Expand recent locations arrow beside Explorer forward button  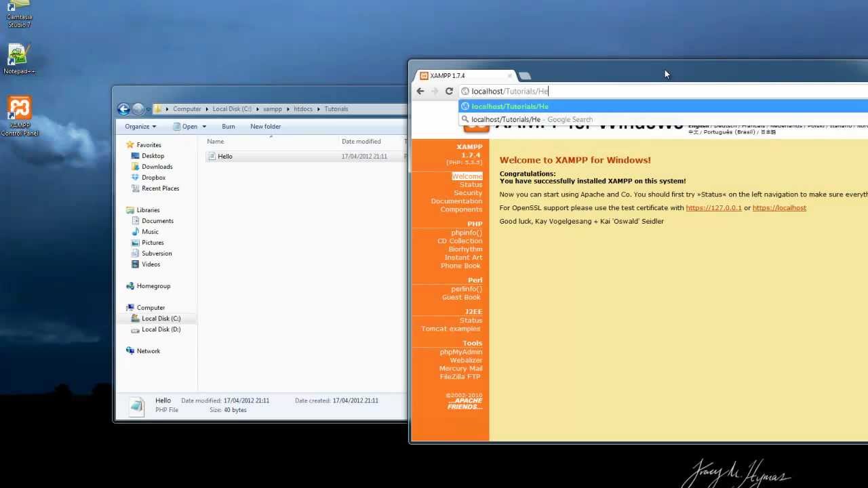coord(149,109)
